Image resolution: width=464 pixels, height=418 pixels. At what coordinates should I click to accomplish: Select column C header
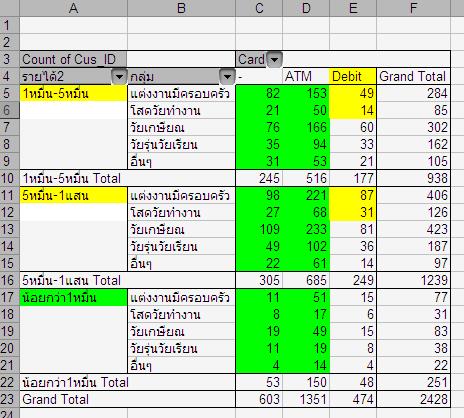coord(259,8)
